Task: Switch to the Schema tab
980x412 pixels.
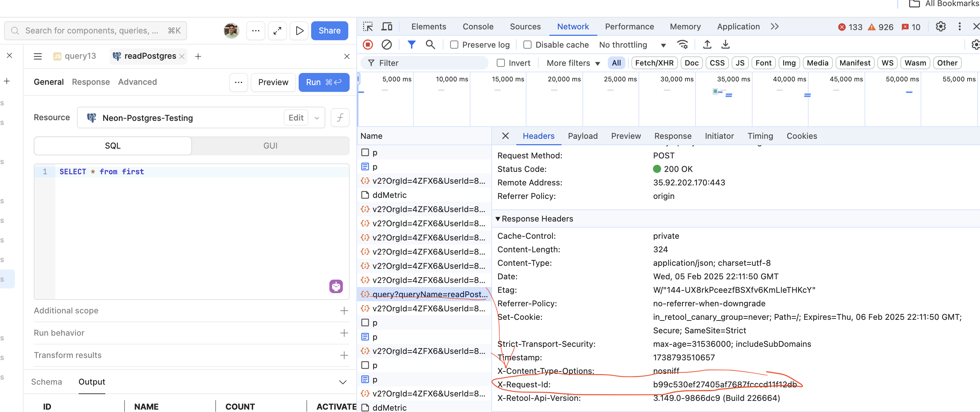Action: (x=47, y=382)
